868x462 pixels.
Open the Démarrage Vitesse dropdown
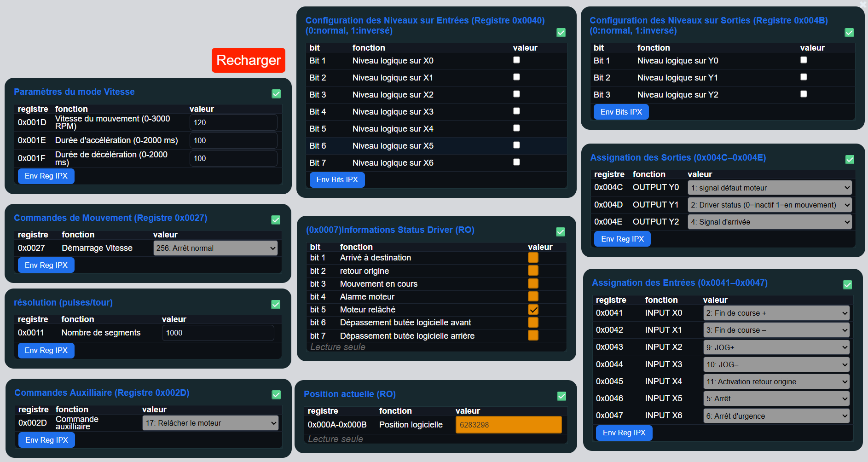(215, 248)
